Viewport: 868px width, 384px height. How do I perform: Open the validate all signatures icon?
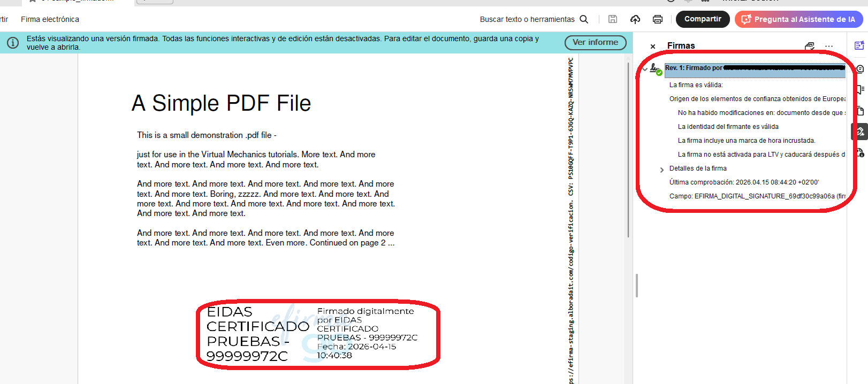tap(810, 46)
